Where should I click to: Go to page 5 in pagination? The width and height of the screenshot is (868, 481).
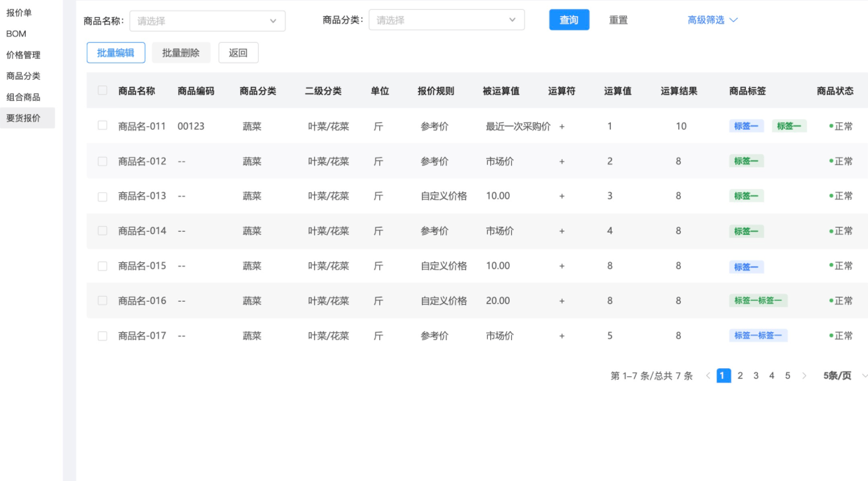788,376
